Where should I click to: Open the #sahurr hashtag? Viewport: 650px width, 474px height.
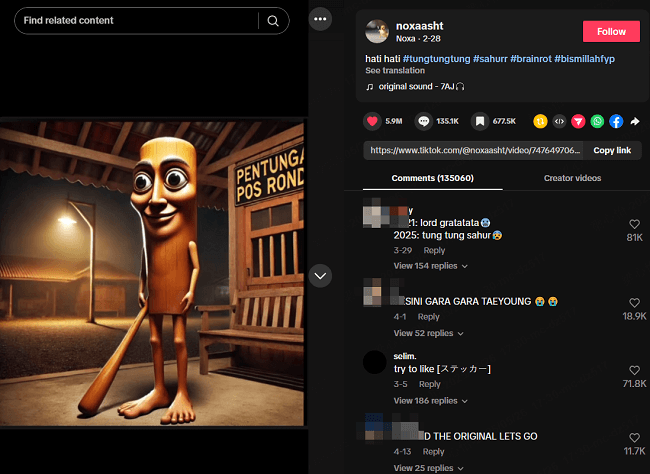point(490,59)
